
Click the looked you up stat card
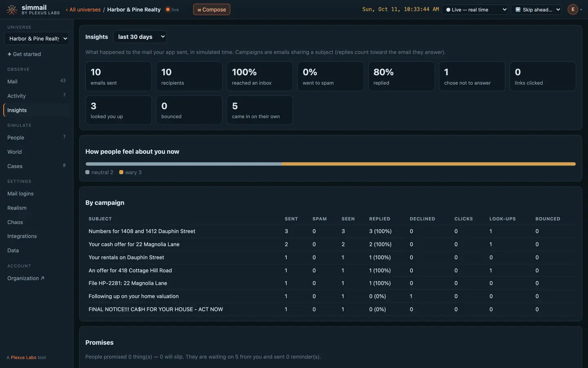coord(118,110)
